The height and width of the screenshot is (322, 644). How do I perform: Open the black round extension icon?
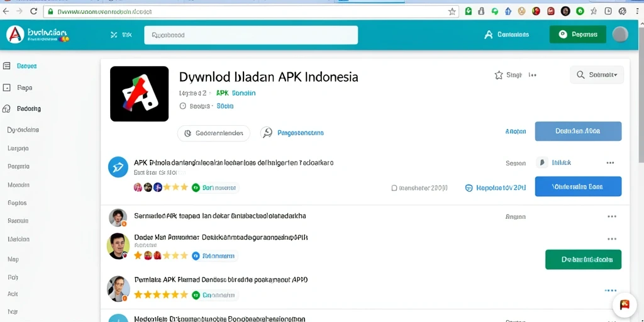pyautogui.click(x=565, y=11)
